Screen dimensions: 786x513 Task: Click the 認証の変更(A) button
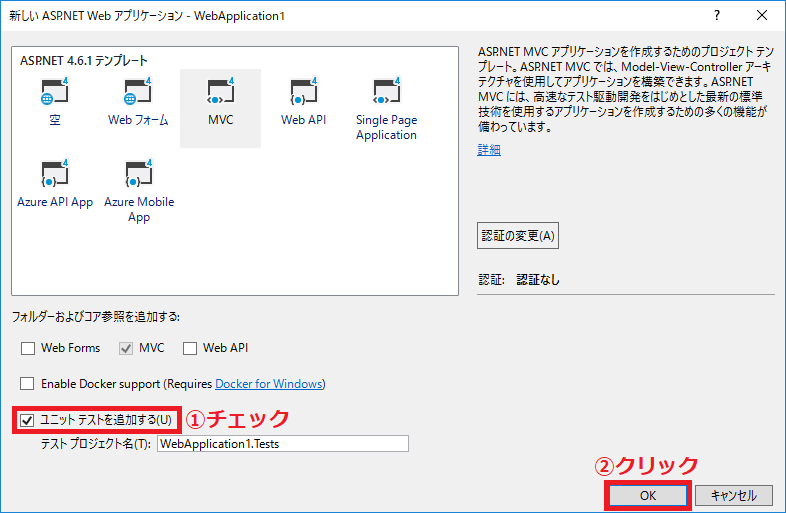(x=518, y=236)
